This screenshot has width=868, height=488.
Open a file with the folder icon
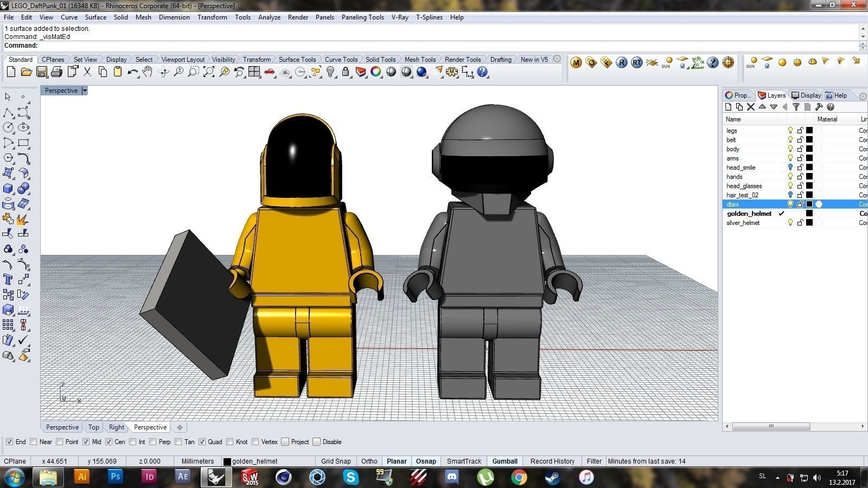tap(26, 72)
